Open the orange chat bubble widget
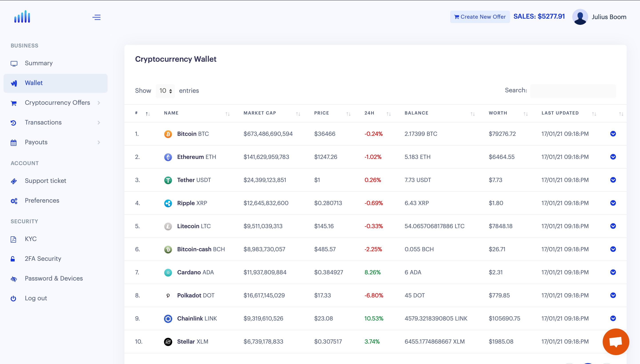The height and width of the screenshot is (364, 640). coord(616,342)
